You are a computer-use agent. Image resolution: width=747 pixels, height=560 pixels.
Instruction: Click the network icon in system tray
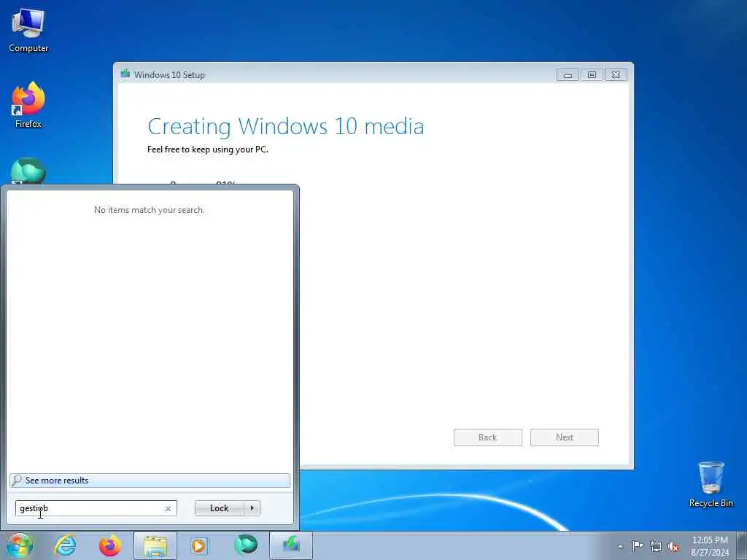pos(656,547)
